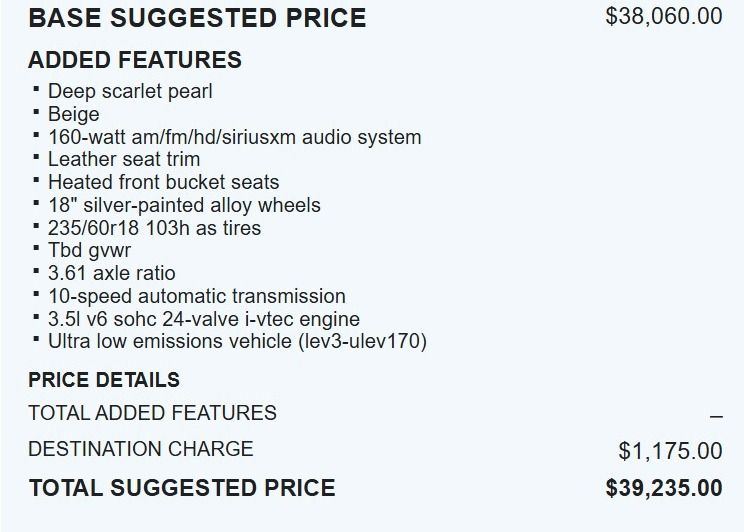Viewport: 744px width, 532px height.
Task: Select the Heated front bucket seats item
Action: coord(163,182)
